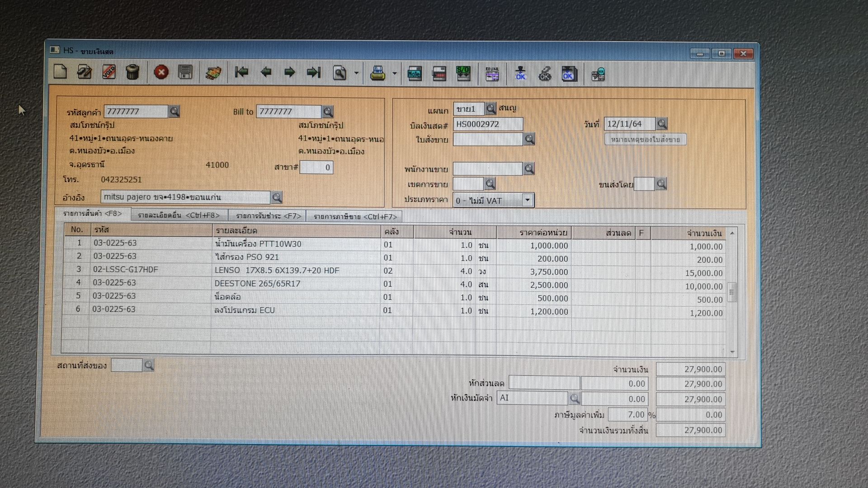Viewport: 868px width, 488px height.
Task: Click the หมายเหตุของใบสั่งขาย button
Action: click(x=645, y=140)
